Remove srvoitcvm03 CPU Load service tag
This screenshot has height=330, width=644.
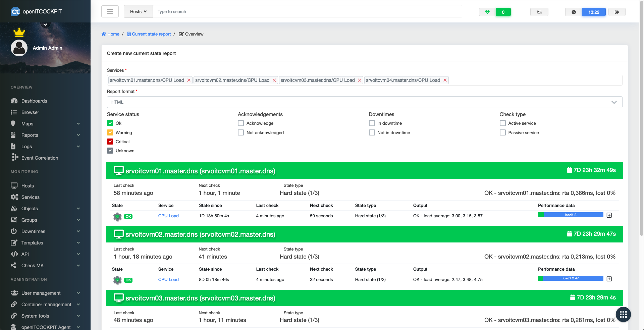tap(360, 80)
